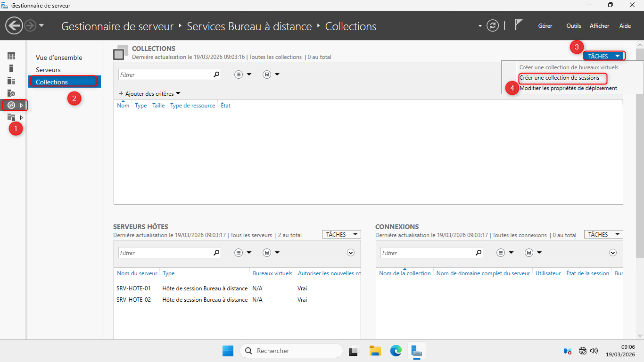The width and height of the screenshot is (644, 362).
Task: Open the Dashboard icon in left sidebar
Action: 11,56
